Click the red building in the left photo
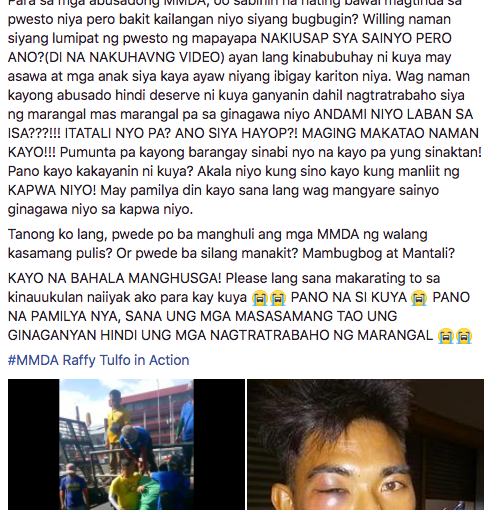 point(157,418)
